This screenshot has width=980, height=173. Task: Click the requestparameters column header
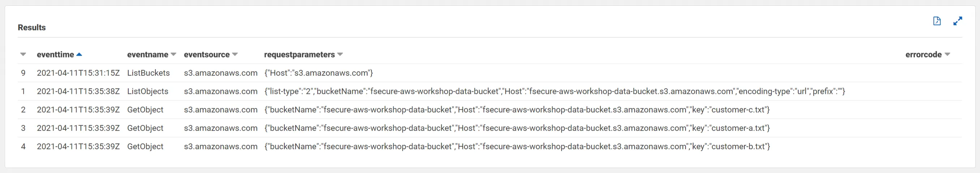[x=300, y=55]
